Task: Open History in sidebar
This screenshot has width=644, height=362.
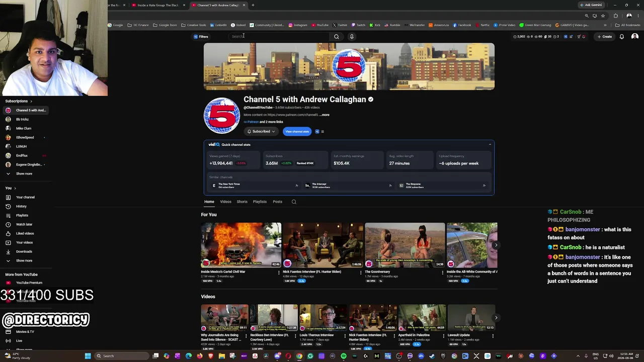Action: click(x=21, y=206)
